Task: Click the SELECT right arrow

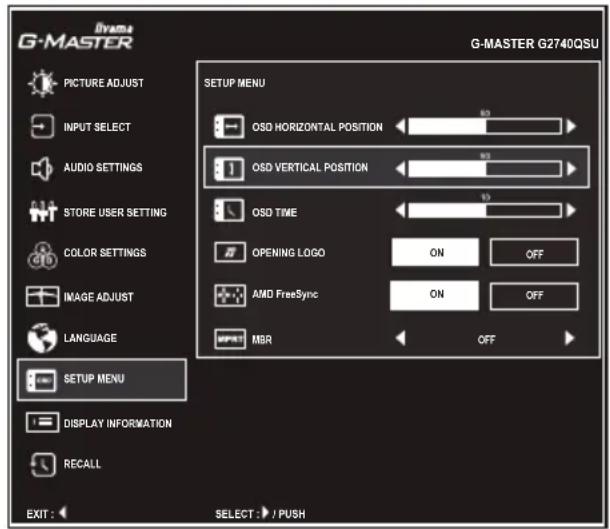Action: coord(265,513)
